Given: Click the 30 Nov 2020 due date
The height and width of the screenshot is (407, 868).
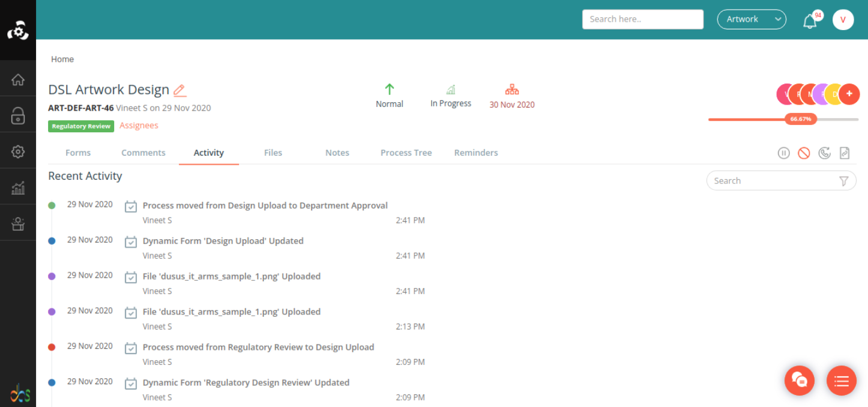Looking at the screenshot, I should [512, 105].
